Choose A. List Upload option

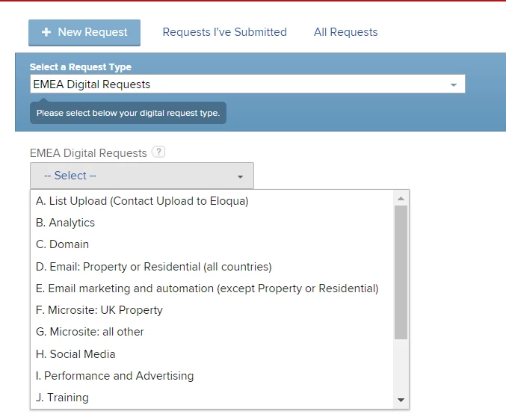click(x=212, y=201)
